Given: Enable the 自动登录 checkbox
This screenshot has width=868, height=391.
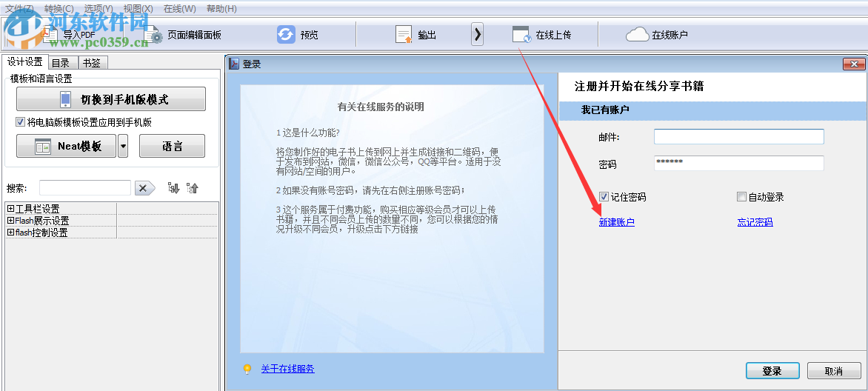Looking at the screenshot, I should (x=742, y=196).
